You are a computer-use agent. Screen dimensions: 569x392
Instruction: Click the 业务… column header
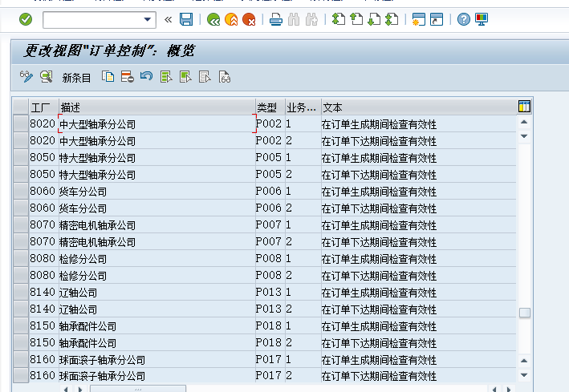(x=303, y=107)
